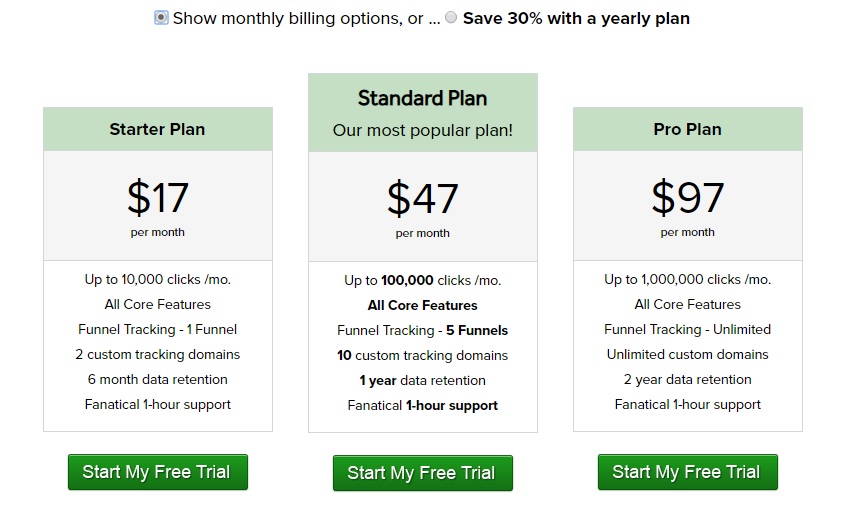The image size is (843, 515).
Task: Click the "Save 30% with a yearly plan" label
Action: [576, 18]
